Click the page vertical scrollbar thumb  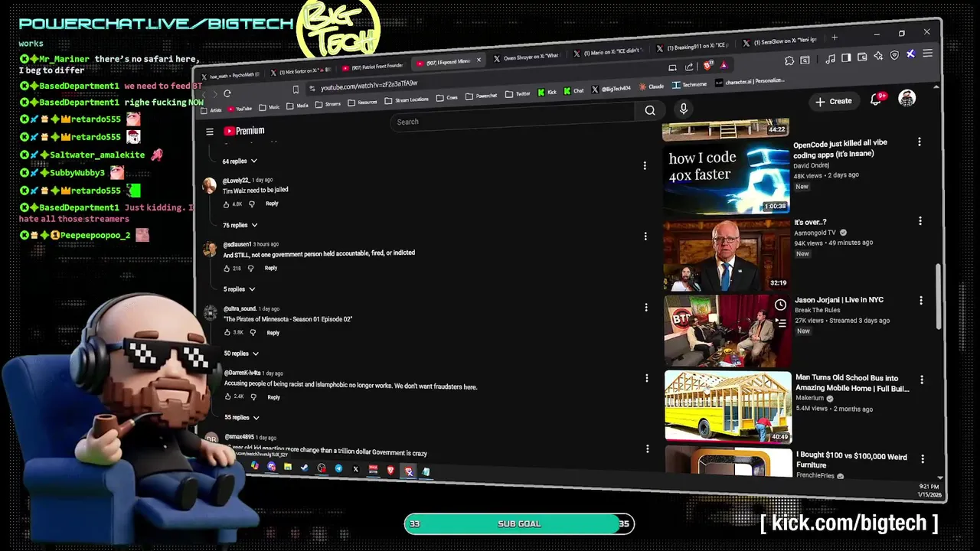[x=939, y=297]
